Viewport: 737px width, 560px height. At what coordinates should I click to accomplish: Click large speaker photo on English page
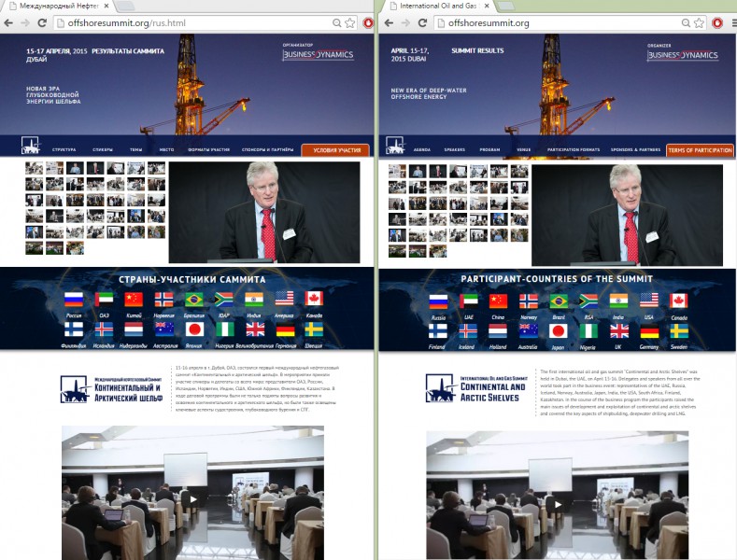[627, 216]
